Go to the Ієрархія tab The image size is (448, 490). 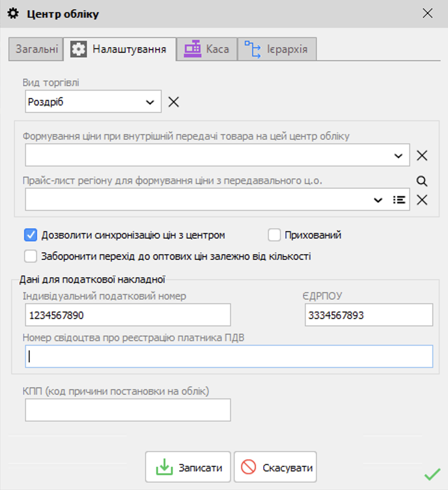pyautogui.click(x=277, y=49)
